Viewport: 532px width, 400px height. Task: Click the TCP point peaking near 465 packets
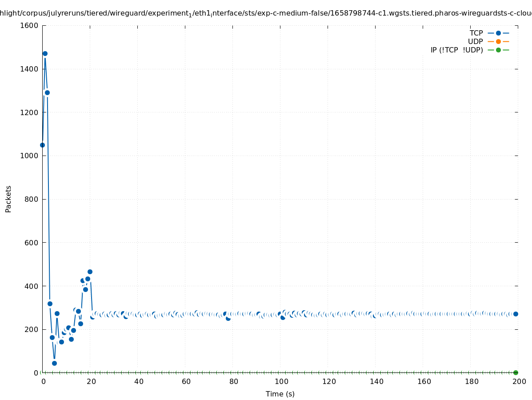(x=90, y=272)
